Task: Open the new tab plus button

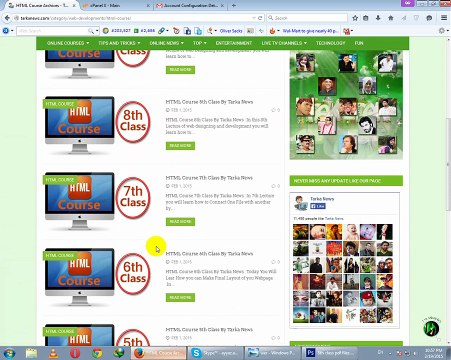Action: click(234, 5)
